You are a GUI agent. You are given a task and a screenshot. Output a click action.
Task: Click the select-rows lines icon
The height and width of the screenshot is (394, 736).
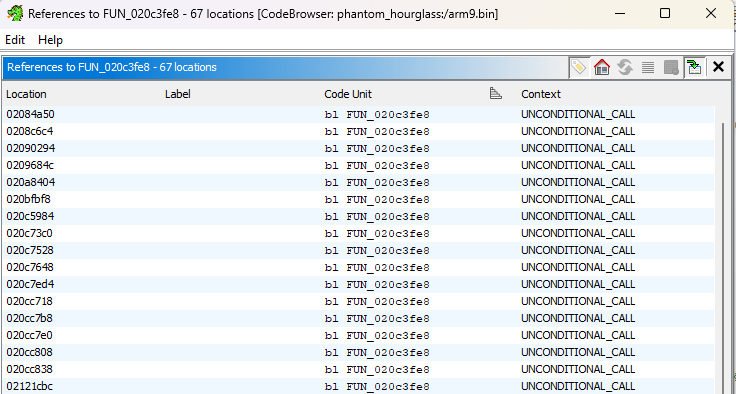[x=648, y=68]
